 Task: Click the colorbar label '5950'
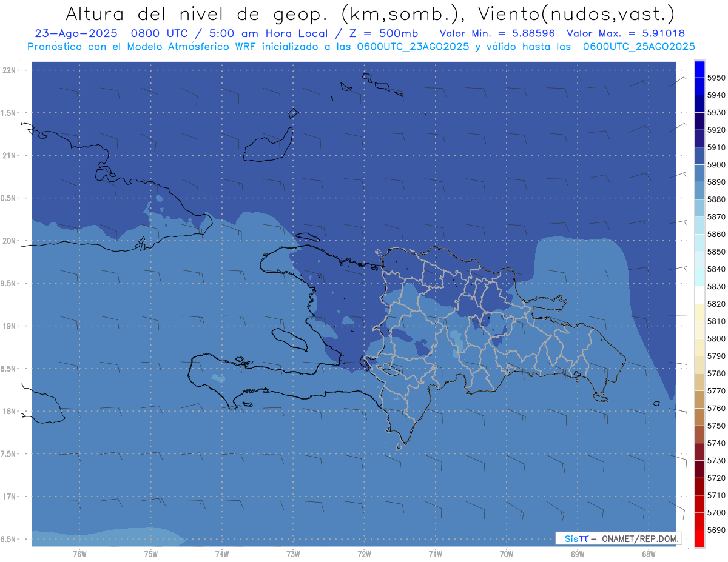(x=716, y=78)
